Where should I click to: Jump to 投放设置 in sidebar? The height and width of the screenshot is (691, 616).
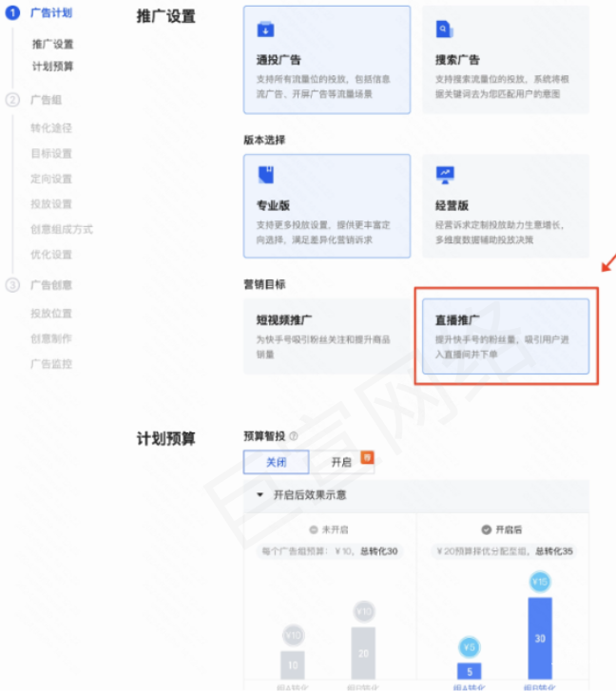click(51, 204)
